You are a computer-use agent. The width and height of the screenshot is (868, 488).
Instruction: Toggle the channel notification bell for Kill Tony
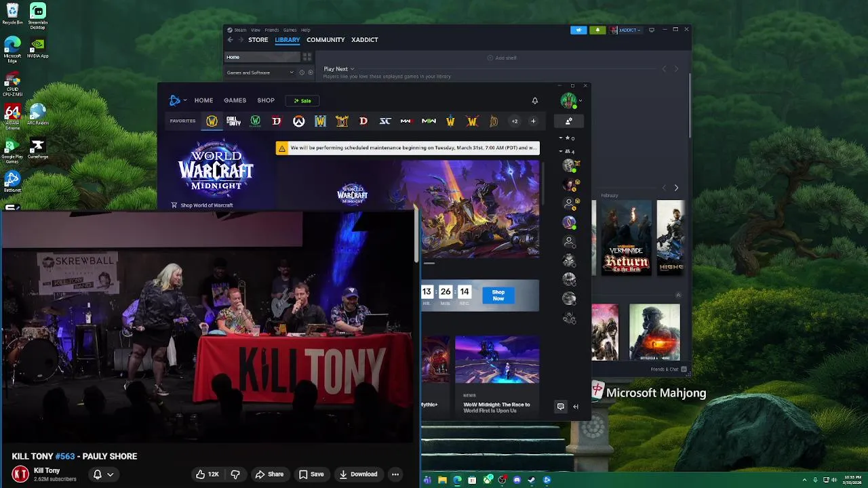point(103,474)
